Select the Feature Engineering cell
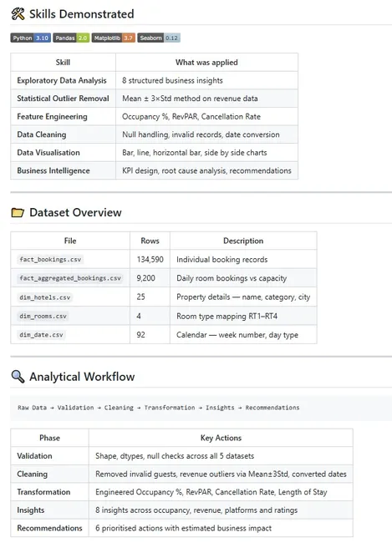 (63, 116)
